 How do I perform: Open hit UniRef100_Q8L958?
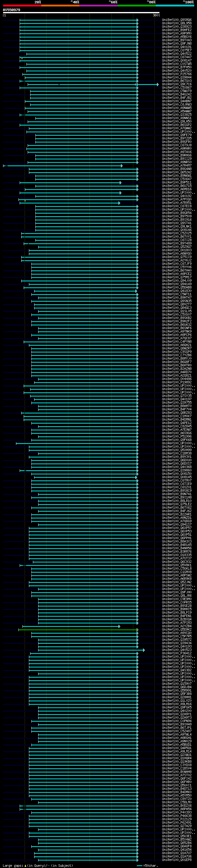click(177, 23)
